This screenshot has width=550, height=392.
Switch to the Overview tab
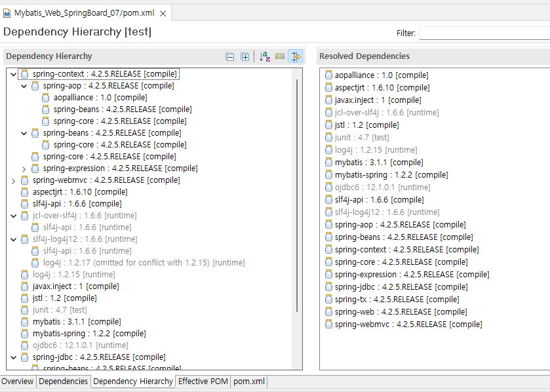click(x=17, y=381)
